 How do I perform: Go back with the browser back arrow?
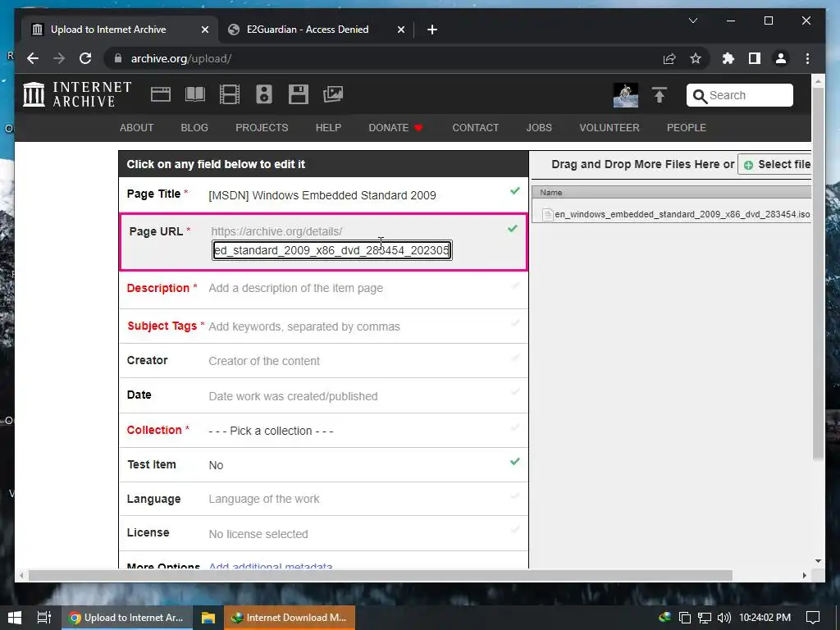point(33,58)
